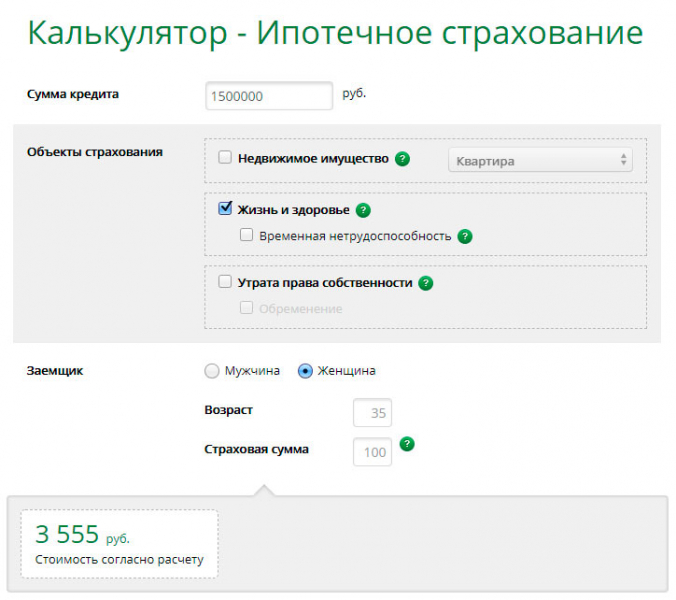Click help icon beside Утрата права собственности
This screenshot has height=600, width=676.
pyautogui.click(x=426, y=283)
